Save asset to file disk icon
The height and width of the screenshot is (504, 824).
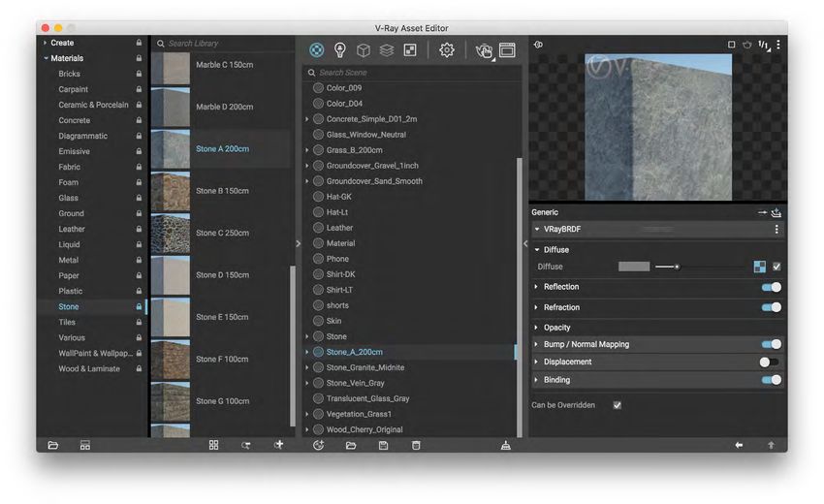tap(384, 445)
